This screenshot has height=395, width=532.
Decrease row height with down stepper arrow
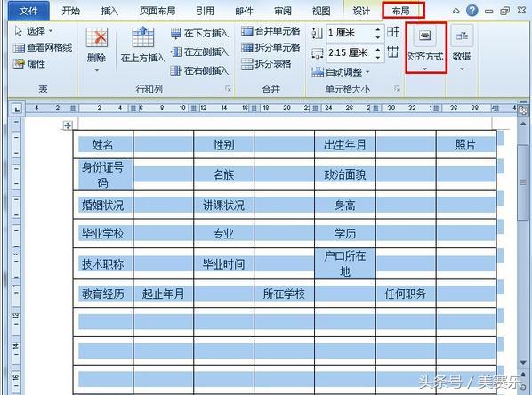click(x=378, y=37)
